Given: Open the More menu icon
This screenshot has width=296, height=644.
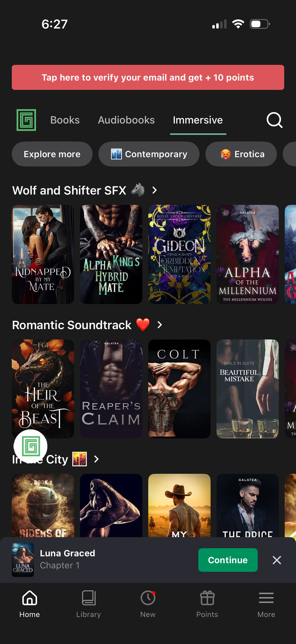Looking at the screenshot, I should (x=266, y=598).
